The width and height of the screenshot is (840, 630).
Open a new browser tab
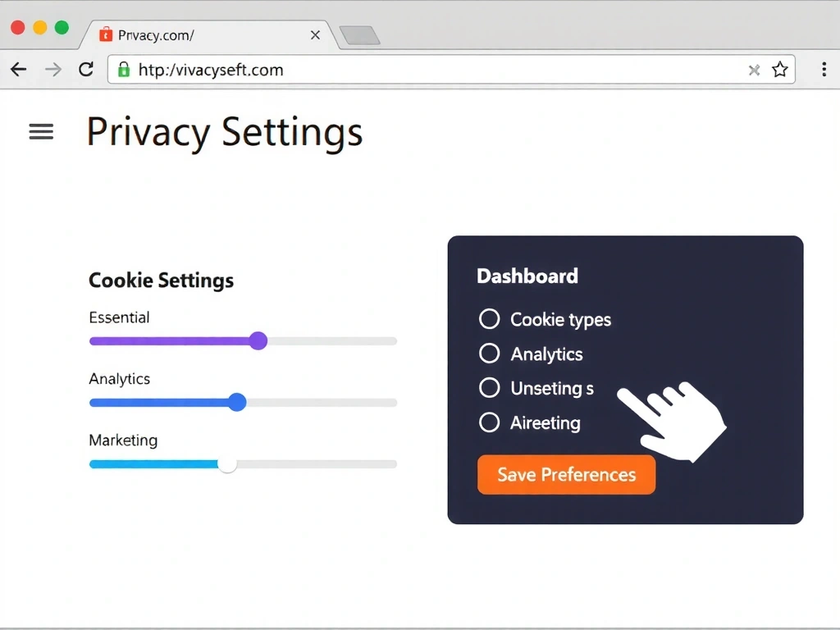[x=359, y=35]
